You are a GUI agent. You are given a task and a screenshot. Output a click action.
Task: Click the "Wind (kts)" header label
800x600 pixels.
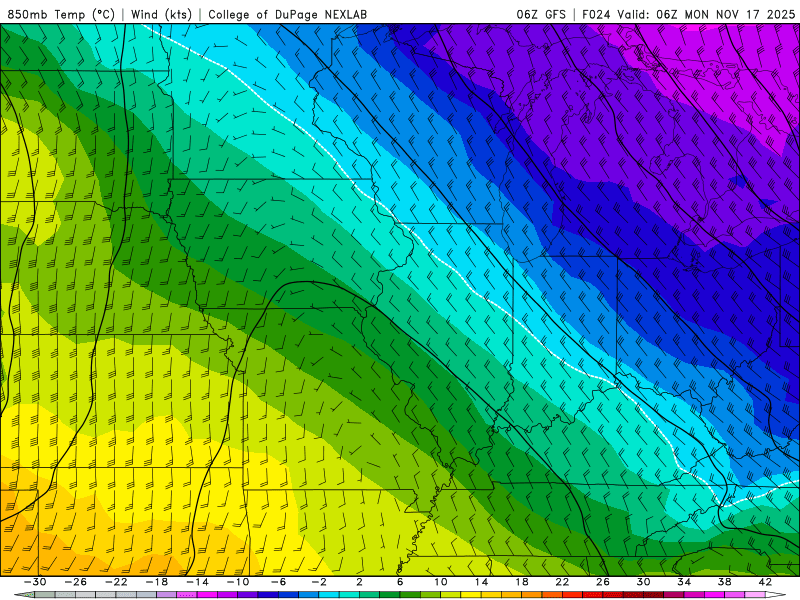pos(161,14)
